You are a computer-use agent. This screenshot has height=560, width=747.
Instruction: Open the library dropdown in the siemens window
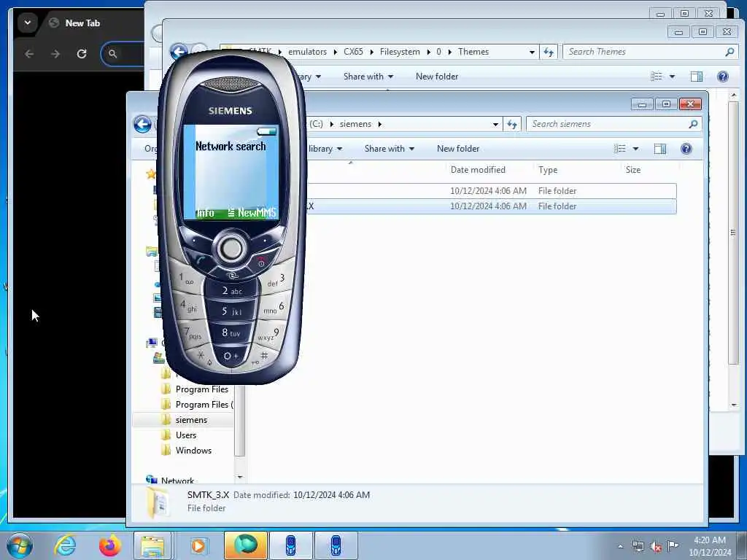[325, 149]
